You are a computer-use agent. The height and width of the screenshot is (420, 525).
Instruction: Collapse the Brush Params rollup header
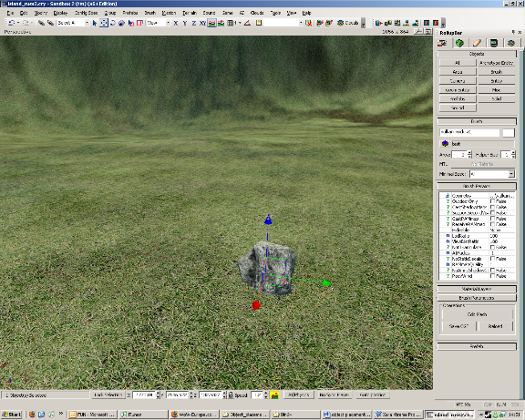[x=477, y=186]
